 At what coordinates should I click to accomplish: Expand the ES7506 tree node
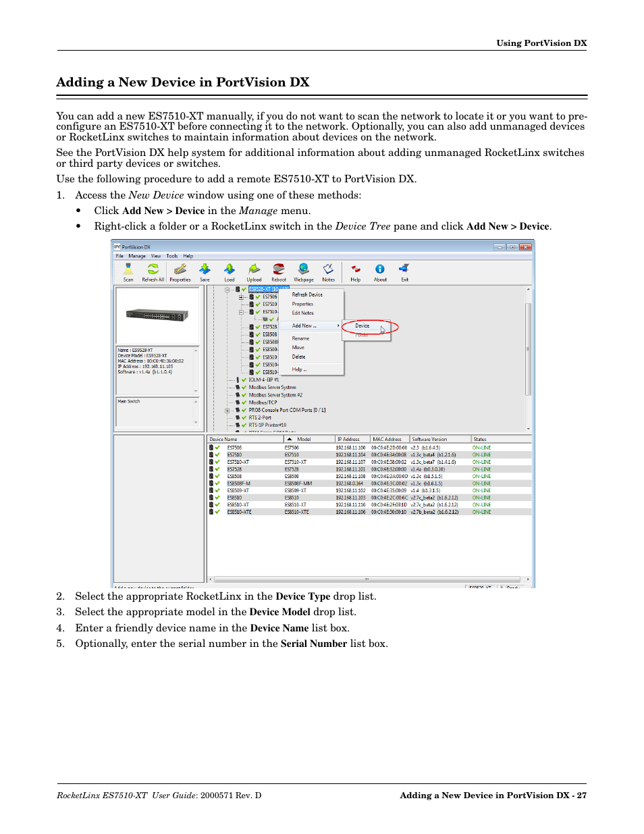point(241,296)
